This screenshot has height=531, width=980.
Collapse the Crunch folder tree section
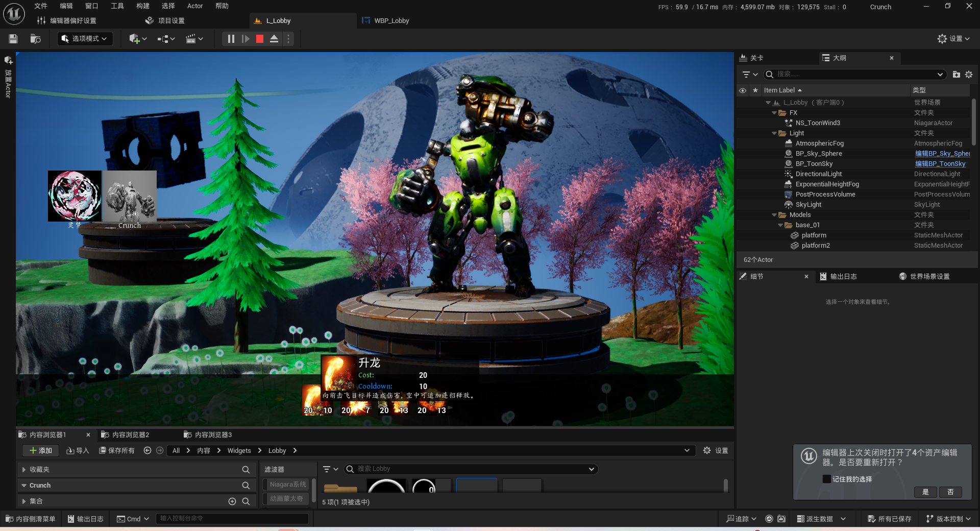click(24, 486)
